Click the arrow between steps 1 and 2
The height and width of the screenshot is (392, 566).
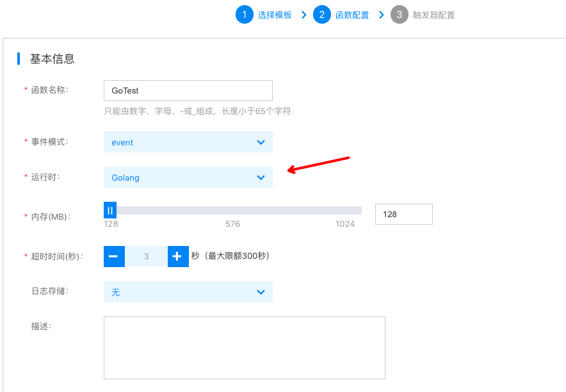(304, 15)
